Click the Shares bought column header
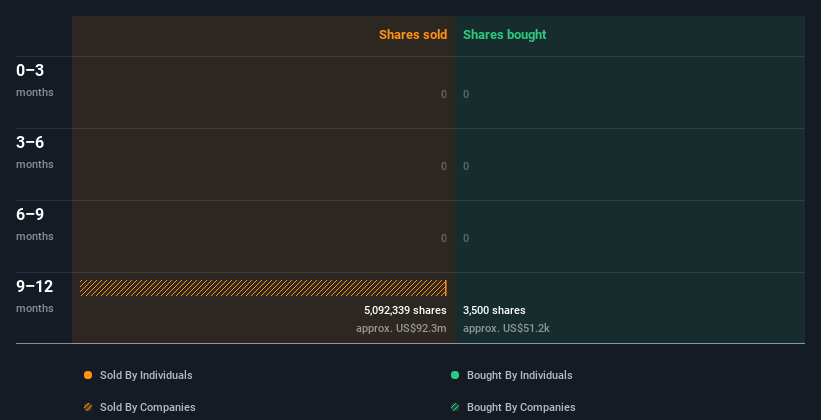821x420 pixels. [x=505, y=35]
